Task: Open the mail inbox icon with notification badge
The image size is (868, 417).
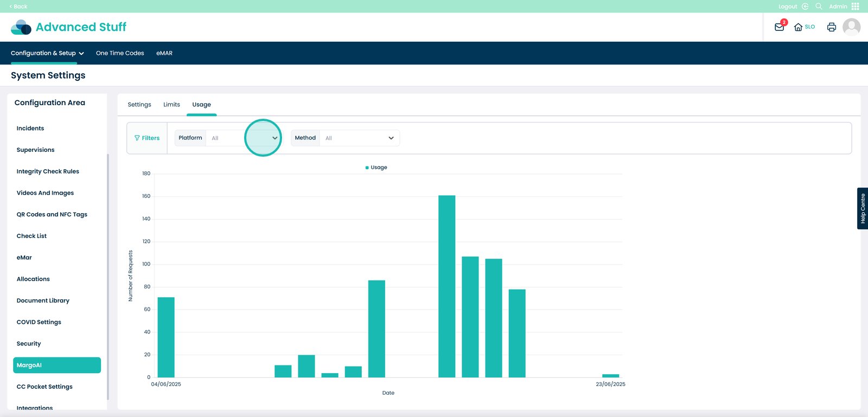Action: 780,27
